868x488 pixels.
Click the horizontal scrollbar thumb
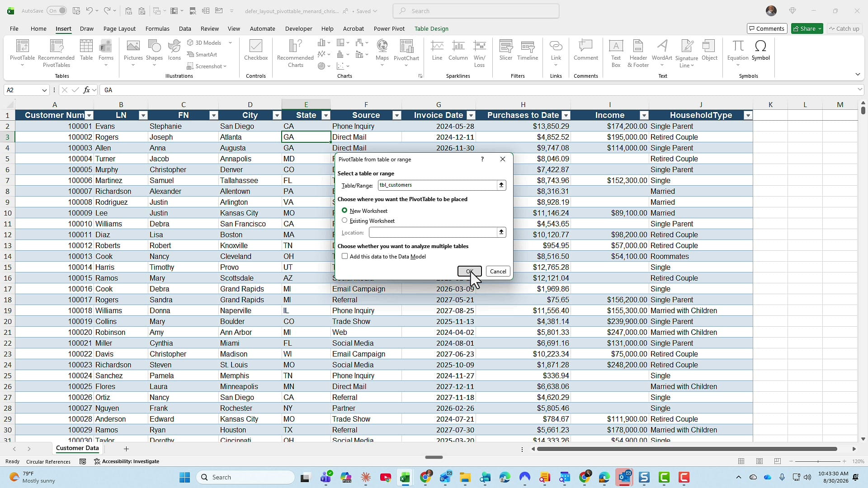pos(687,449)
